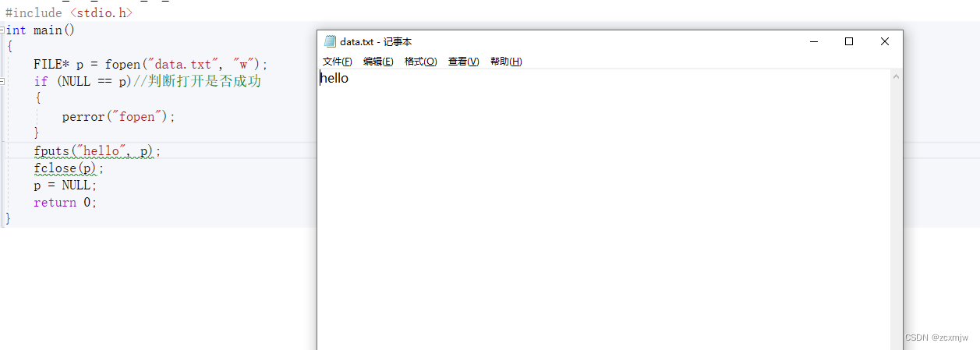Click the word hello in Notepad
This screenshot has height=350, width=980.
(334, 78)
